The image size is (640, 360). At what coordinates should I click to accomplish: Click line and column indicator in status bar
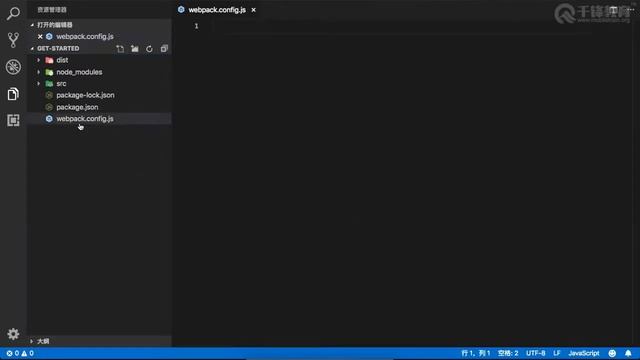476,353
